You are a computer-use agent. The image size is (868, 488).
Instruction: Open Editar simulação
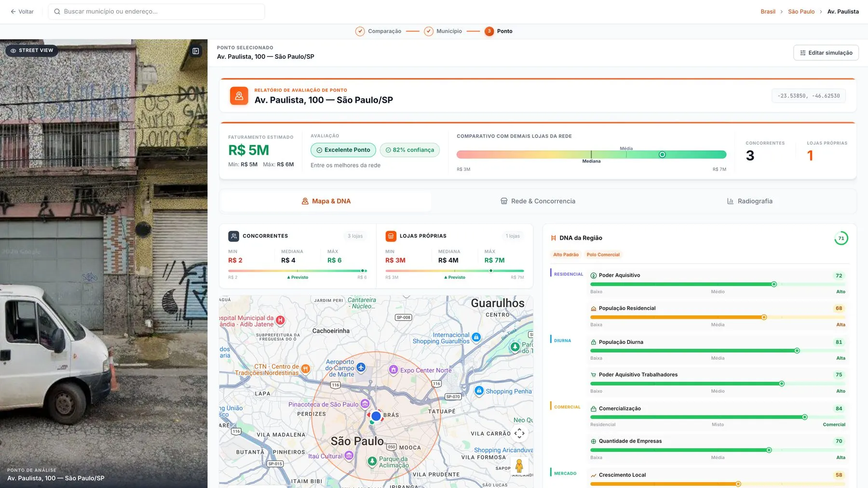coord(826,53)
